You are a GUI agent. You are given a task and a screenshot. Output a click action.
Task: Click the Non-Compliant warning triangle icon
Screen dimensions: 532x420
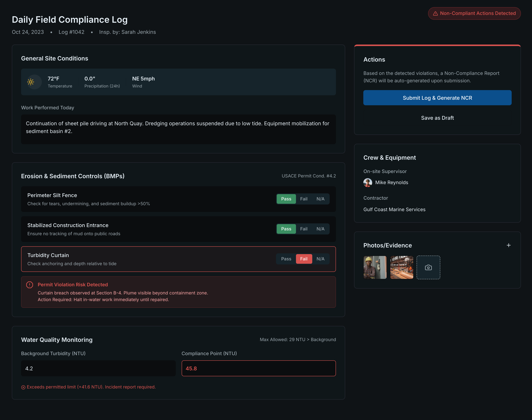[435, 14]
